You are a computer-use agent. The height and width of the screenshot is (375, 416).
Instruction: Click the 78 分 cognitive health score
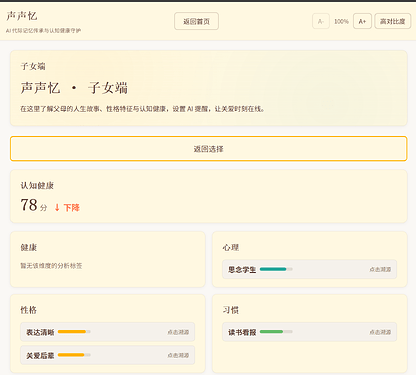tap(34, 205)
